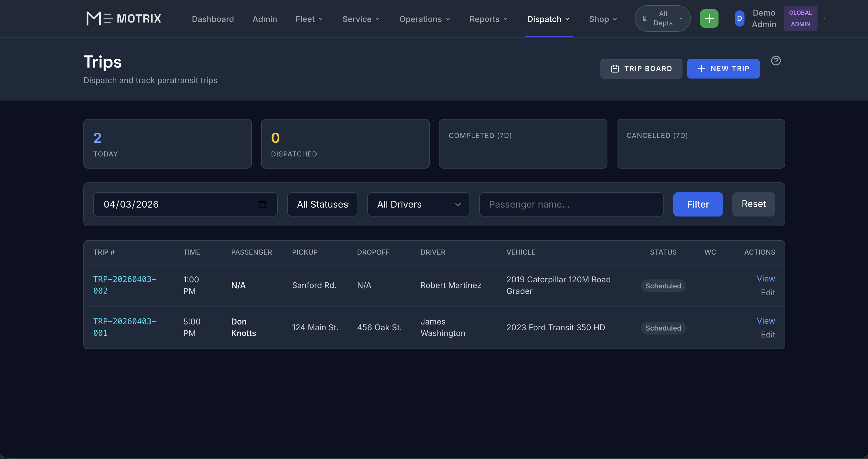Image resolution: width=868 pixels, height=459 pixels.
Task: Apply filters with the Filter button
Action: [698, 204]
